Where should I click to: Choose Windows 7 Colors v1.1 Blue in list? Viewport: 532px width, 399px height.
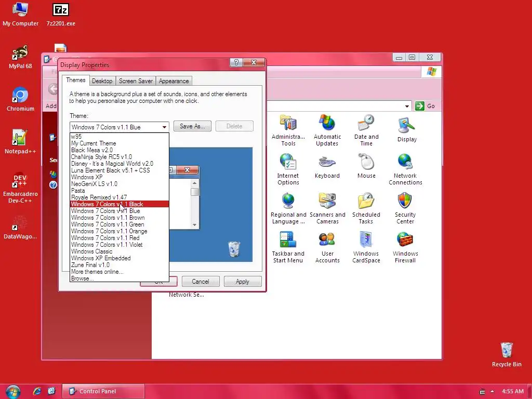click(x=119, y=211)
